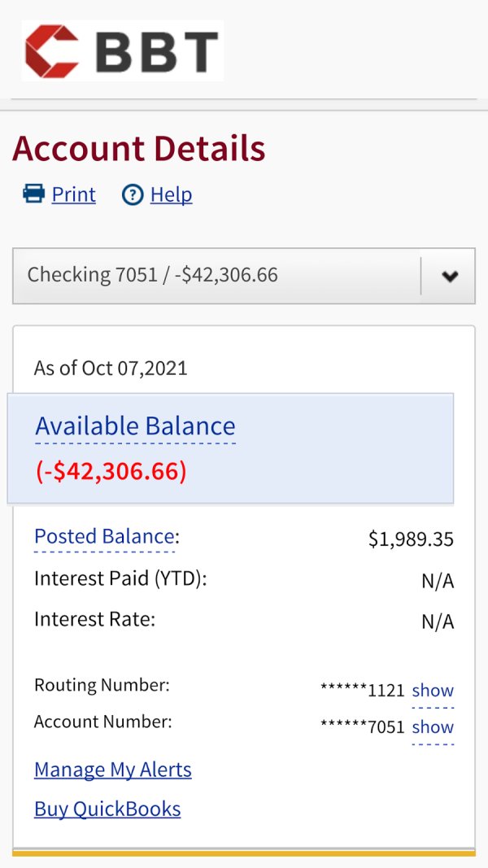Open the Print link
Screen dimensions: 488x868
(x=73, y=194)
